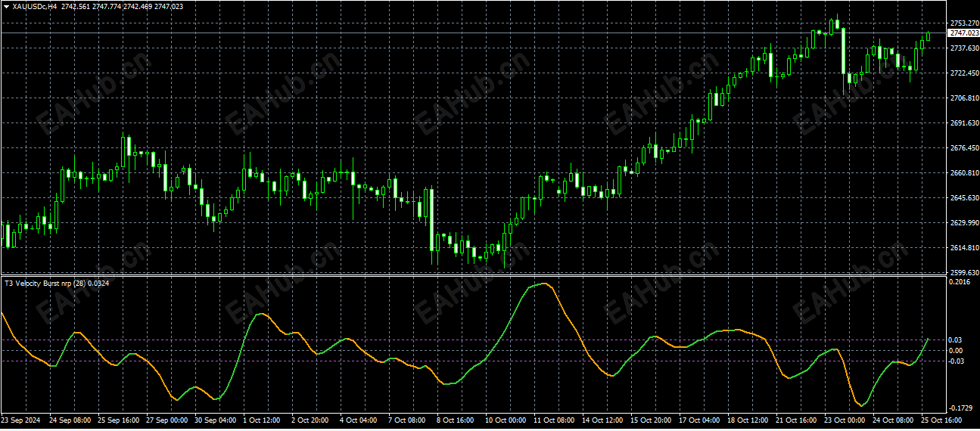The height and width of the screenshot is (431, 980).
Task: Click the 1 Oct 12:00 time label
Action: tap(262, 420)
